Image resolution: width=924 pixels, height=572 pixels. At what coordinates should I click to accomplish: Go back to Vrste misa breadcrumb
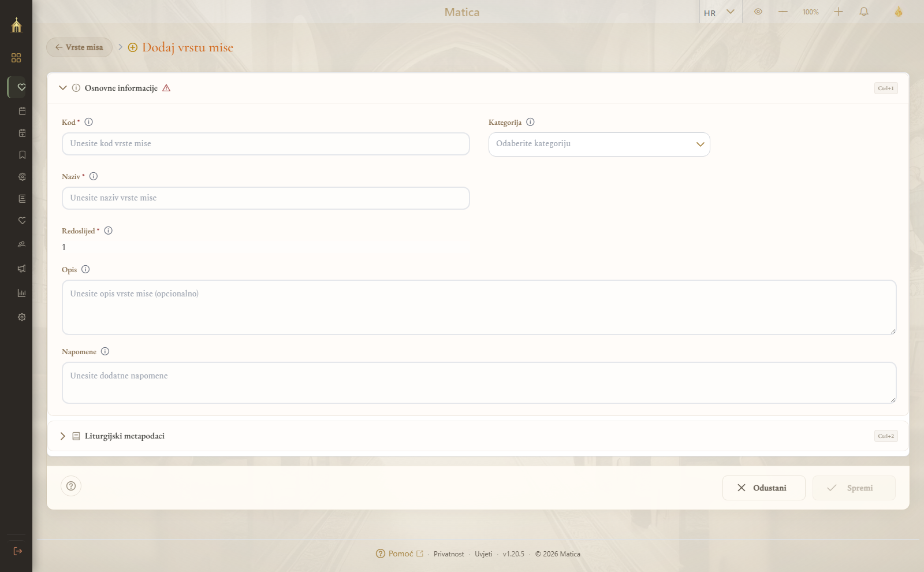(x=79, y=47)
